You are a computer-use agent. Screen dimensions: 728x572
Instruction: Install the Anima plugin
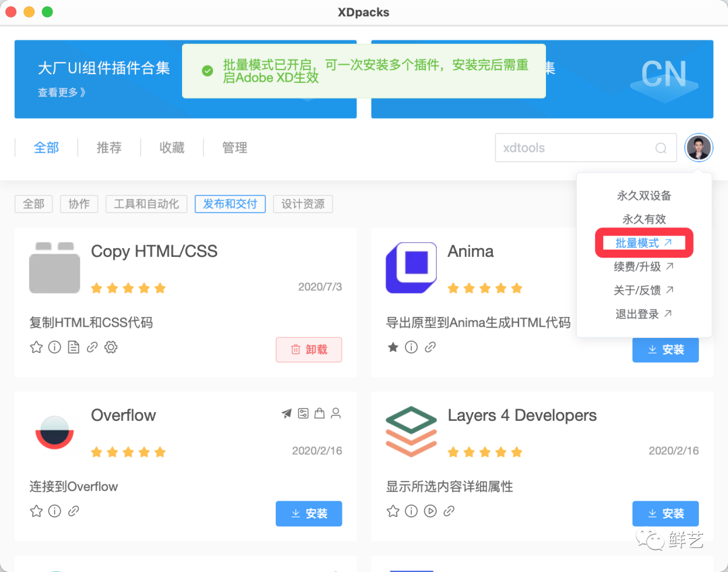(x=665, y=349)
